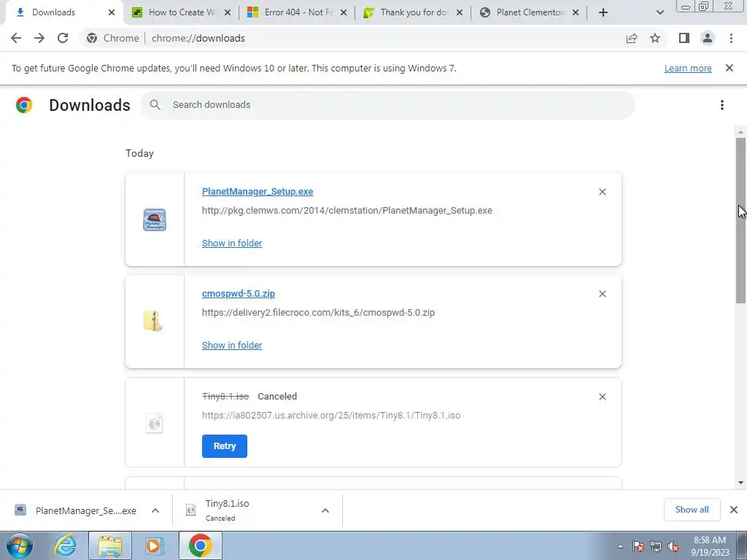Click the Chrome taskbar icon
The image size is (747, 560).
coord(200,545)
